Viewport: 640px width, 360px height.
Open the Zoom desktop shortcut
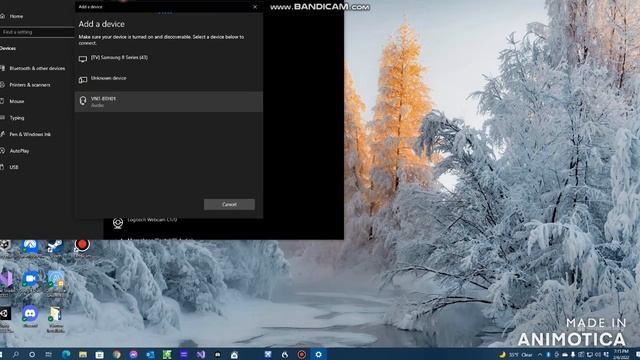point(30,280)
